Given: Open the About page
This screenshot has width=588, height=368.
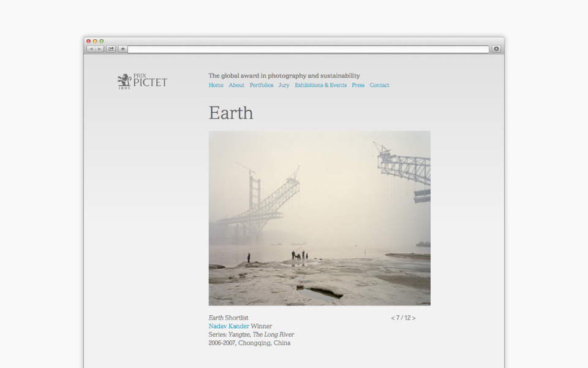Looking at the screenshot, I should pyautogui.click(x=236, y=85).
